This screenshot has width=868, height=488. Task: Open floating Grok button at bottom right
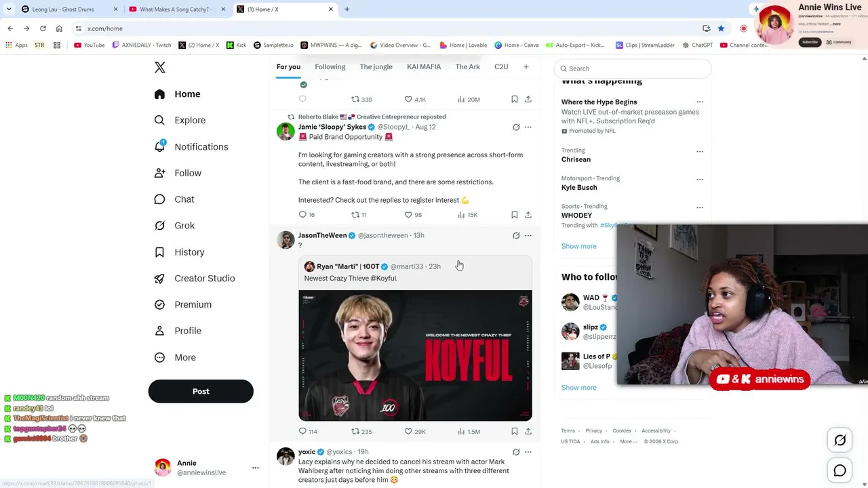(x=840, y=441)
